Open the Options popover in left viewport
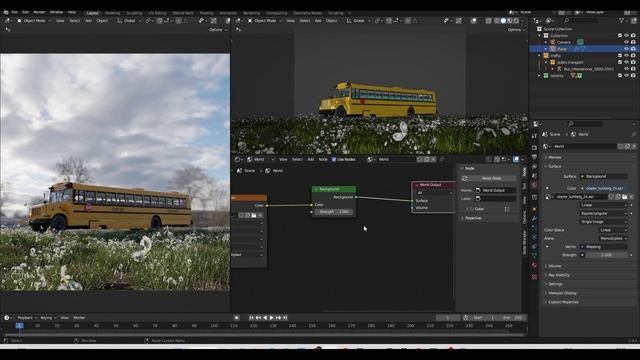 click(x=217, y=30)
